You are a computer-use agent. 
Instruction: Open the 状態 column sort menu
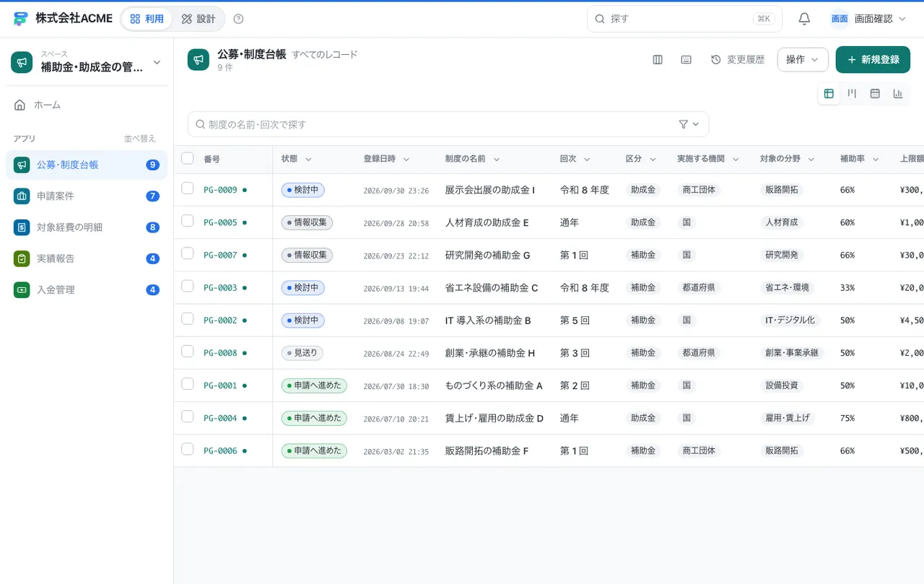click(x=297, y=159)
